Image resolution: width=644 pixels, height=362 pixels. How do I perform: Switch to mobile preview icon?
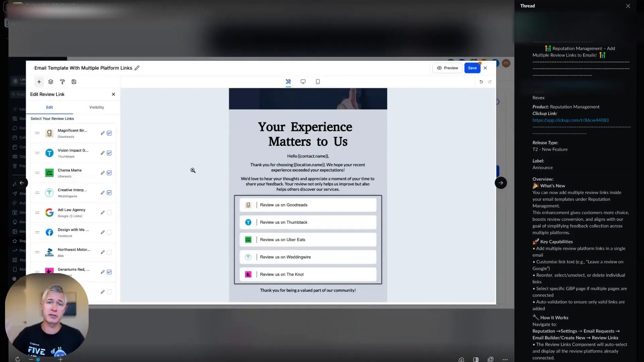click(318, 81)
